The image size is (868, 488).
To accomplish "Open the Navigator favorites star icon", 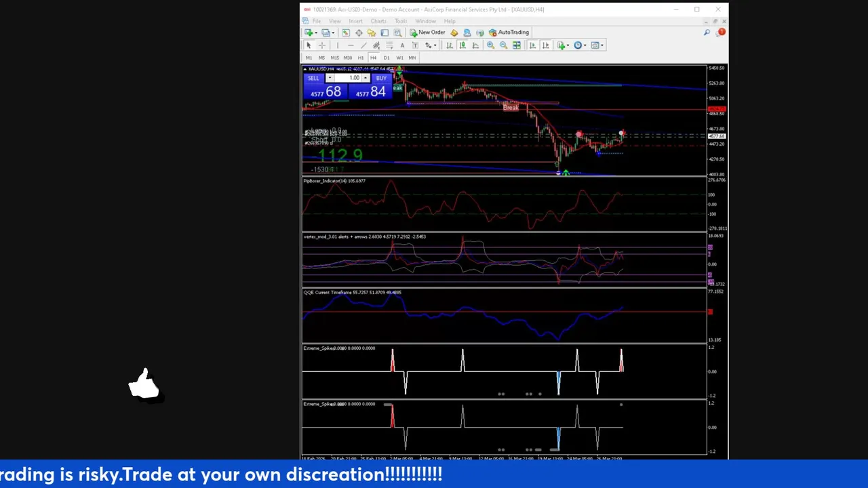I will (372, 33).
